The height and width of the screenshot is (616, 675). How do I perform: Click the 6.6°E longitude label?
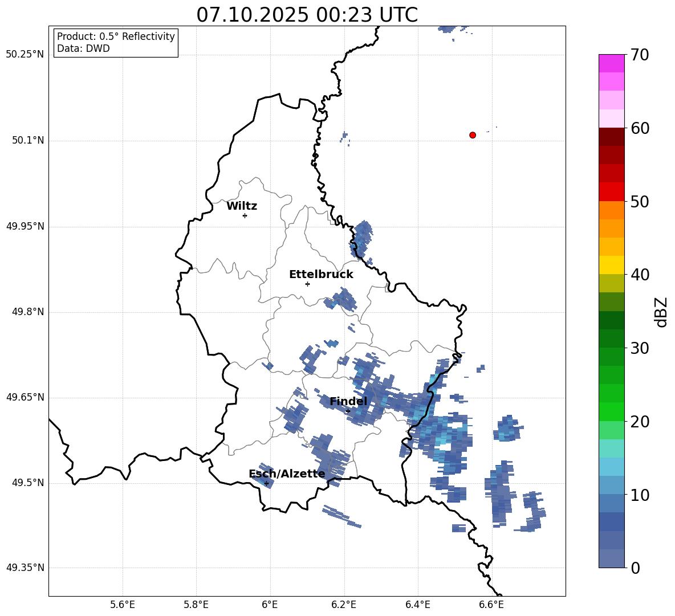(x=491, y=605)
